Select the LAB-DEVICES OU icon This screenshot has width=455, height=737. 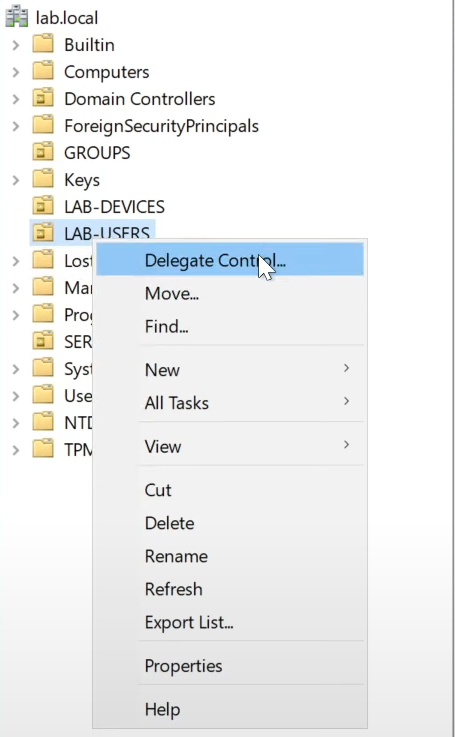(43, 206)
